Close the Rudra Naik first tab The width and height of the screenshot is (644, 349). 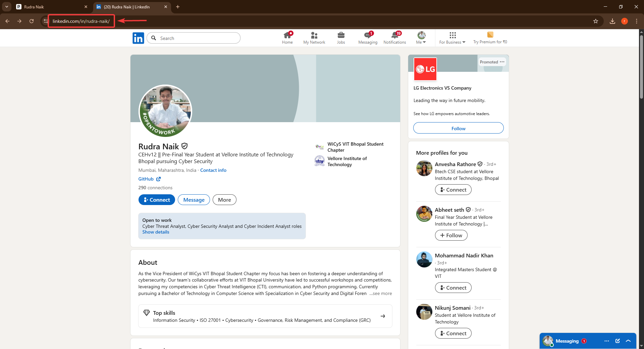click(86, 7)
